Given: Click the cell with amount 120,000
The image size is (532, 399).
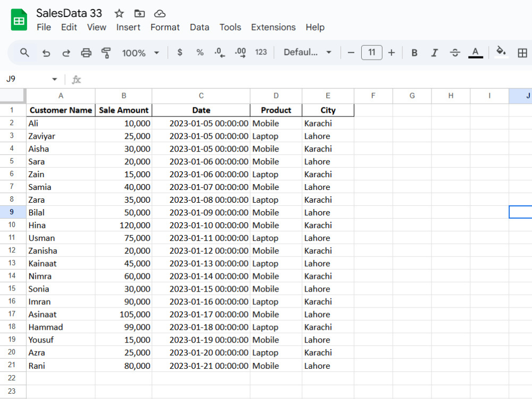Looking at the screenshot, I should (123, 225).
